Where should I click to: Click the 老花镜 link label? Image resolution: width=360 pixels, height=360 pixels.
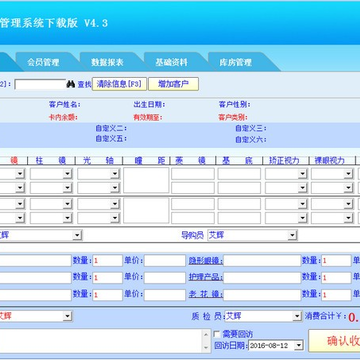click(205, 294)
